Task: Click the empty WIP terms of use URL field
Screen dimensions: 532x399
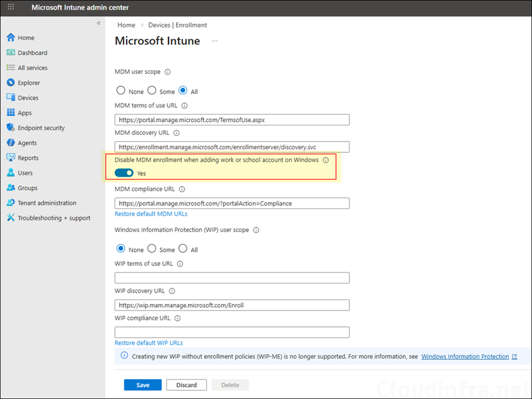Action: [x=232, y=278]
